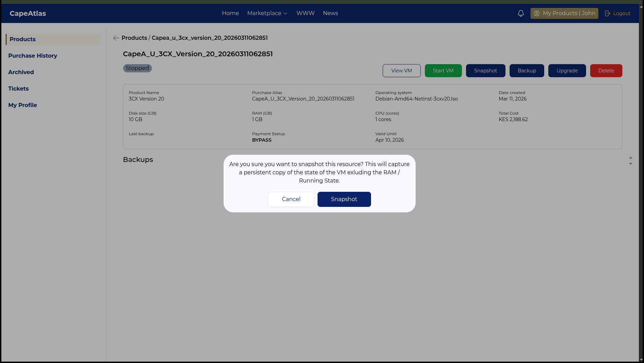Image resolution: width=644 pixels, height=363 pixels.
Task: Open My Profile in the sidebar
Action: click(23, 105)
